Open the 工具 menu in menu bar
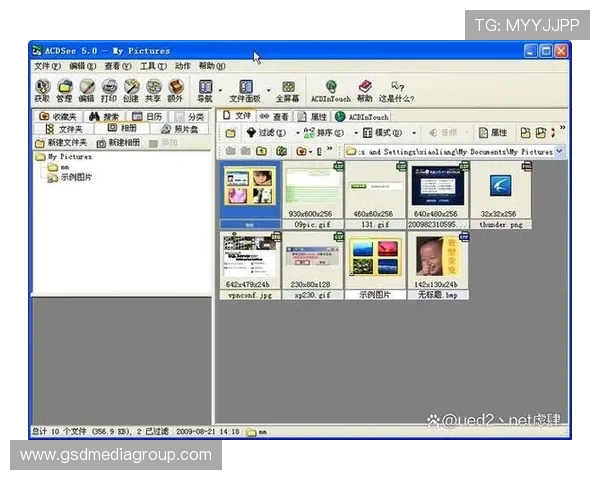This screenshot has height=480, width=600. [x=153, y=66]
